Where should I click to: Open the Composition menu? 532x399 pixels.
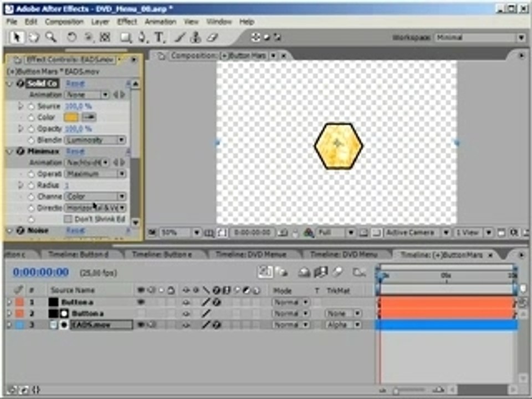pos(64,22)
